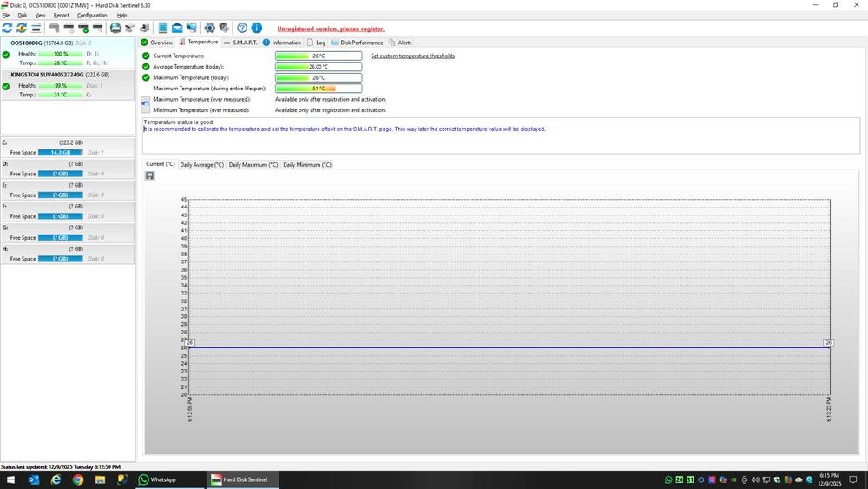The height and width of the screenshot is (489, 868).
Task: Click the 'Unregistered version, please register.' link
Action: pos(331,29)
